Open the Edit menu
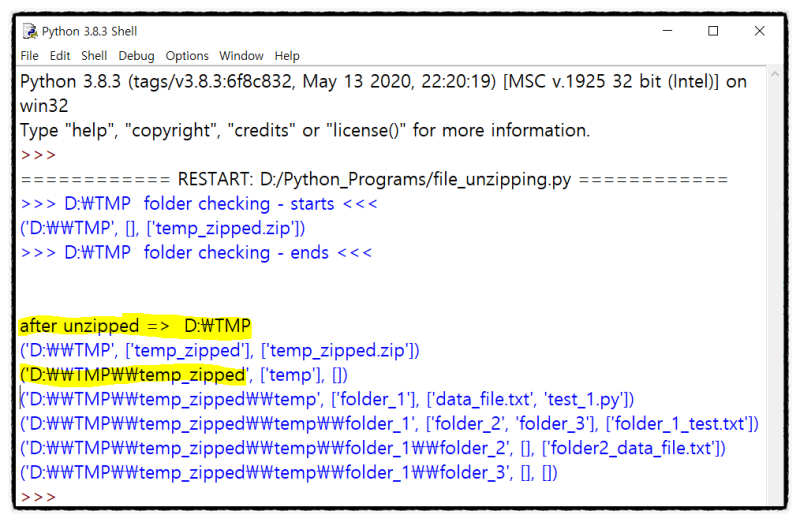The height and width of the screenshot is (522, 800). (x=60, y=56)
